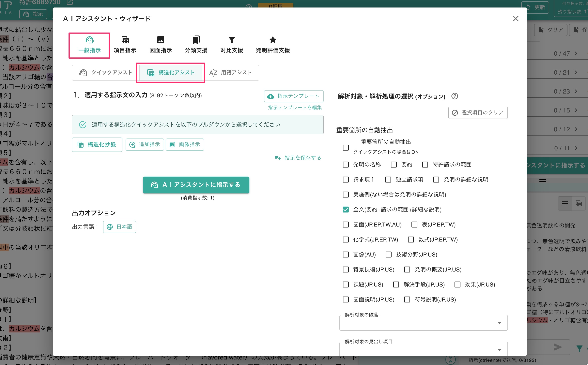Click the 追加指示 button
This screenshot has width=588, height=365.
145,145
